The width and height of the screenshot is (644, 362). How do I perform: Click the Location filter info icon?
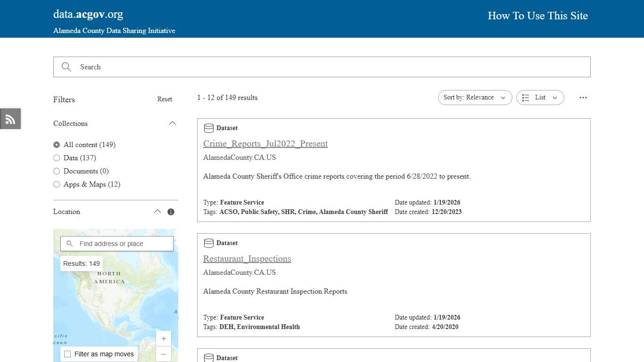[x=171, y=212]
